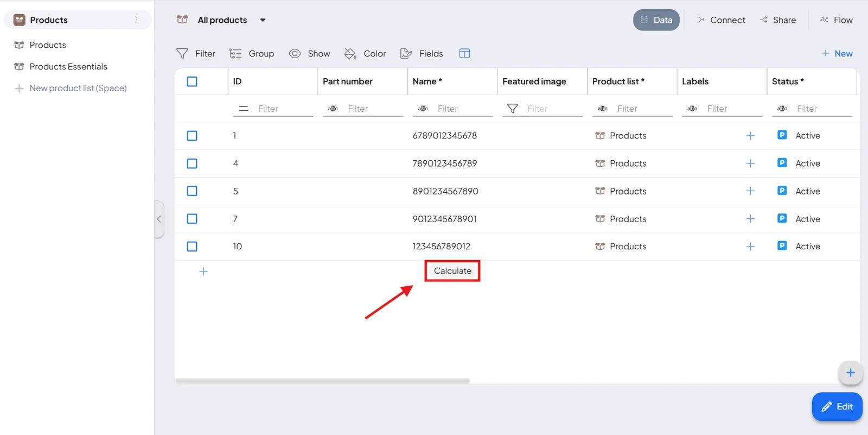Viewport: 868px width, 435px height.
Task: Select the checkbox for row ID 1
Action: (x=192, y=136)
